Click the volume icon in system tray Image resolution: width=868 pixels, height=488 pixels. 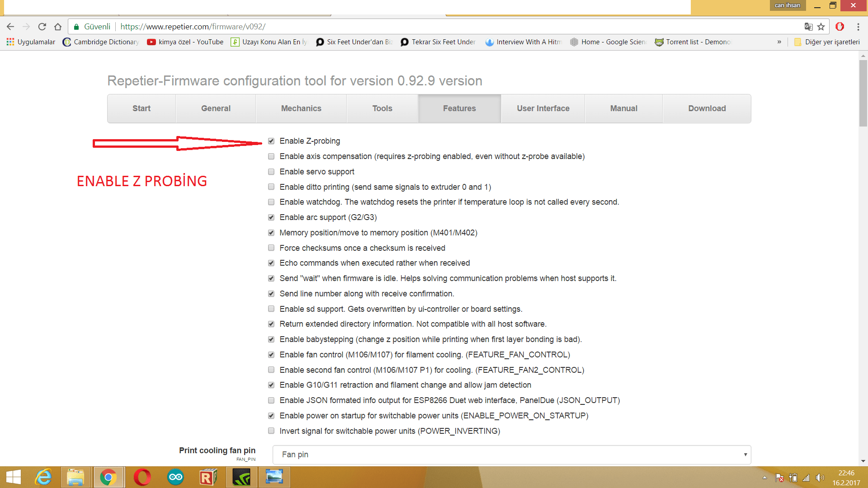(819, 478)
